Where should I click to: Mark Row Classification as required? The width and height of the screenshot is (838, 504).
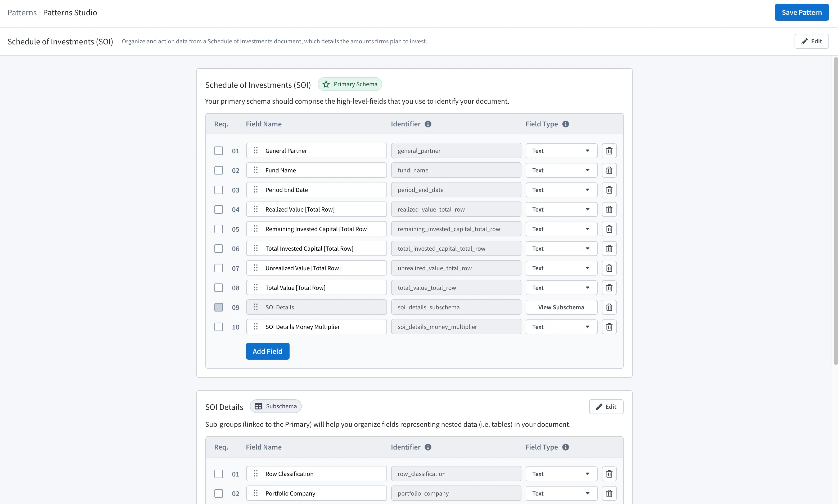(x=219, y=474)
